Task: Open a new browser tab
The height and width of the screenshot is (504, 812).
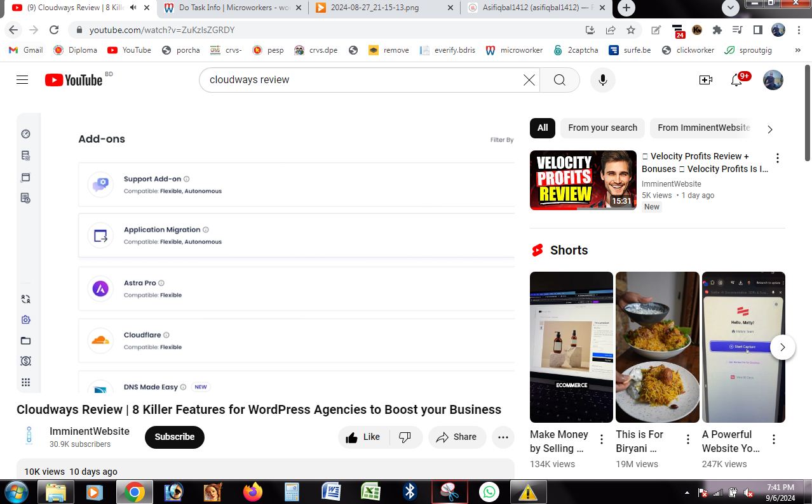Action: (626, 8)
